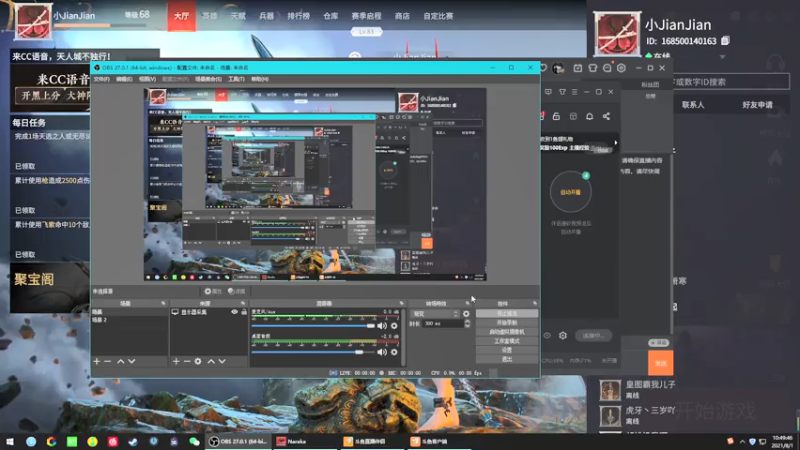Screen dimensions: 800x450
Task: Click friend search ID input field
Action: tap(731, 82)
